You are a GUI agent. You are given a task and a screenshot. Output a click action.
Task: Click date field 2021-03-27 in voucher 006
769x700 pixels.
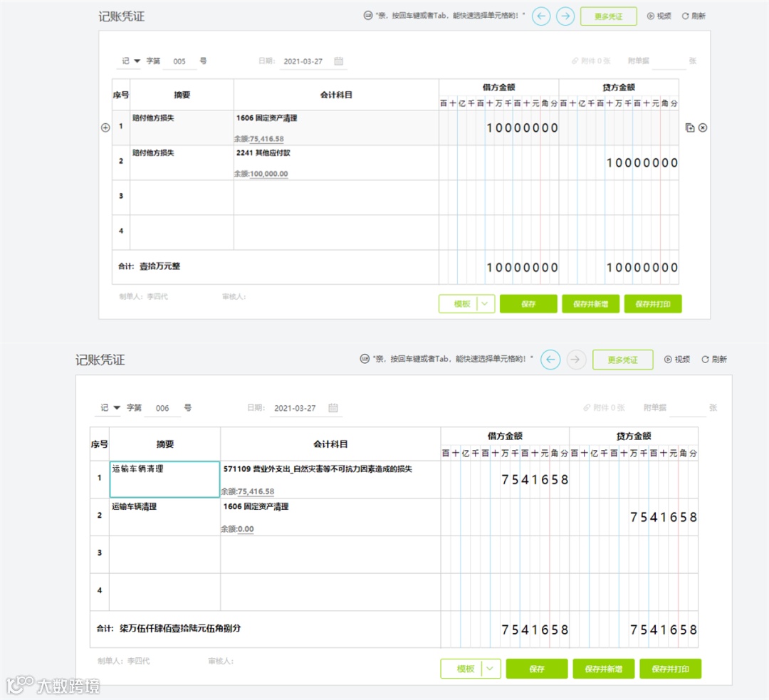point(295,408)
